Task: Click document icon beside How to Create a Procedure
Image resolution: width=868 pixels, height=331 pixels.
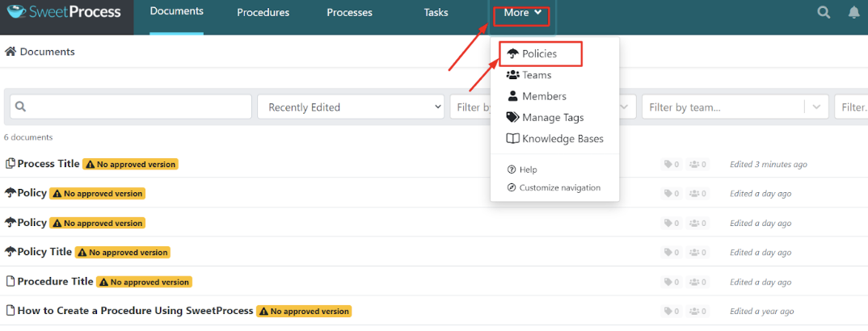Action: click(10, 311)
